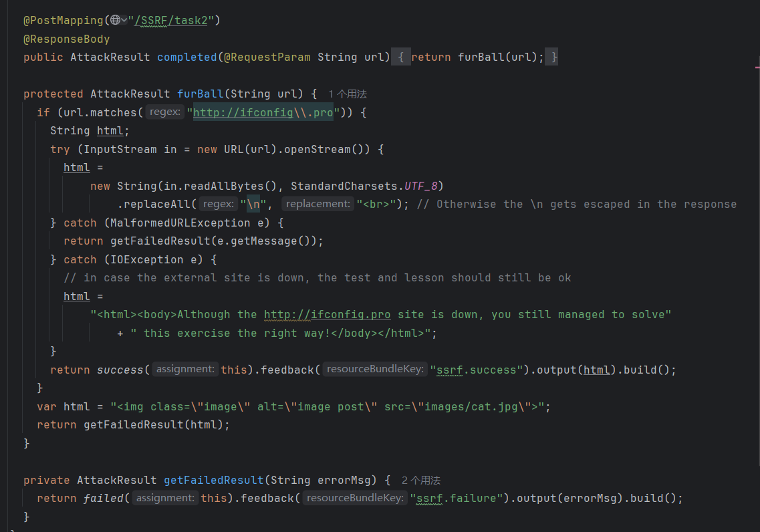
Task: Click the "resourceBundleKey:" hint before ssrf.success
Action: [x=375, y=370]
